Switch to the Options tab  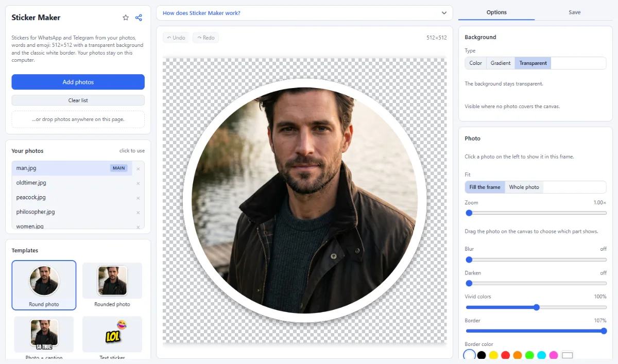click(496, 12)
